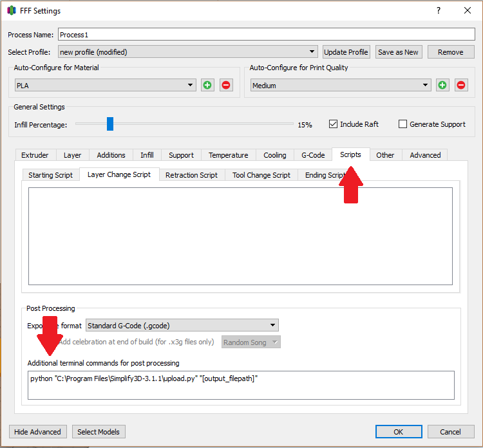Screen dimensions: 483x448
Task: Switch to the Temperature tab
Action: coord(228,155)
